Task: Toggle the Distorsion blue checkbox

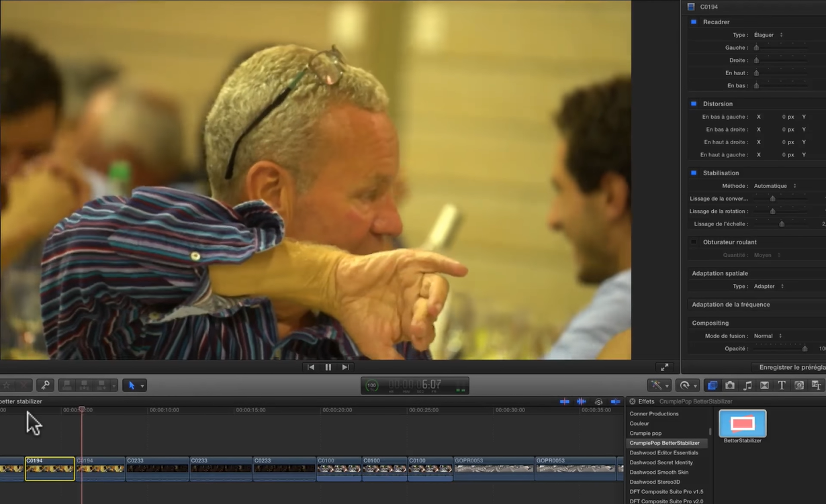Action: click(694, 104)
